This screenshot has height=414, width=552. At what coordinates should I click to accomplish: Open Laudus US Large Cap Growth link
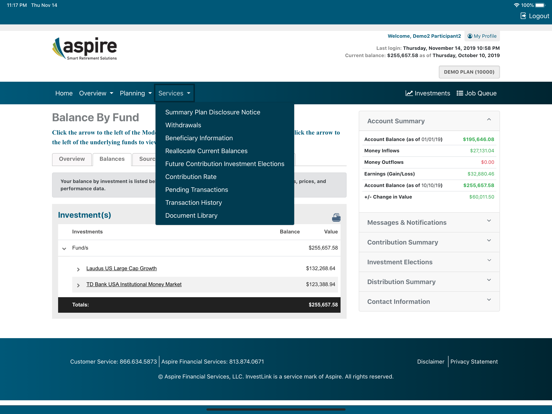pos(121,268)
